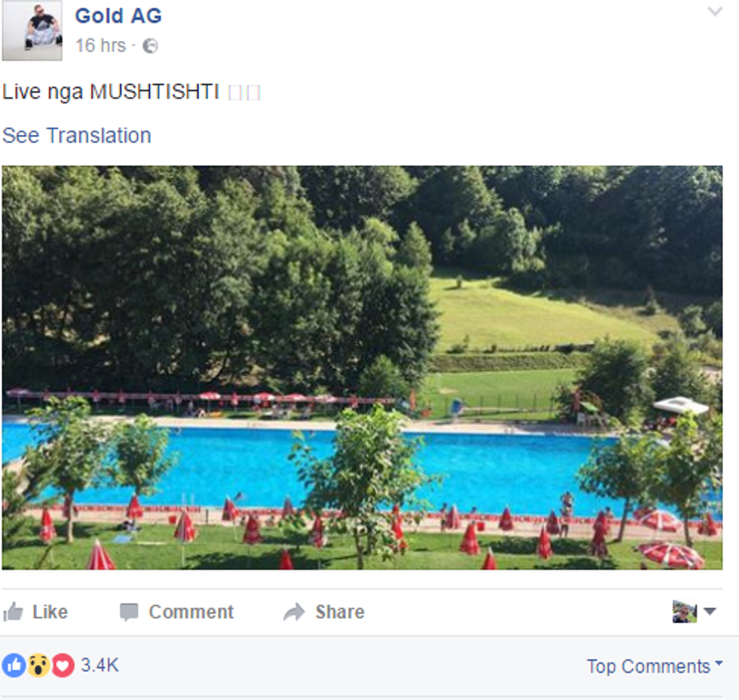Open the 3.4K reactions count

100,665
